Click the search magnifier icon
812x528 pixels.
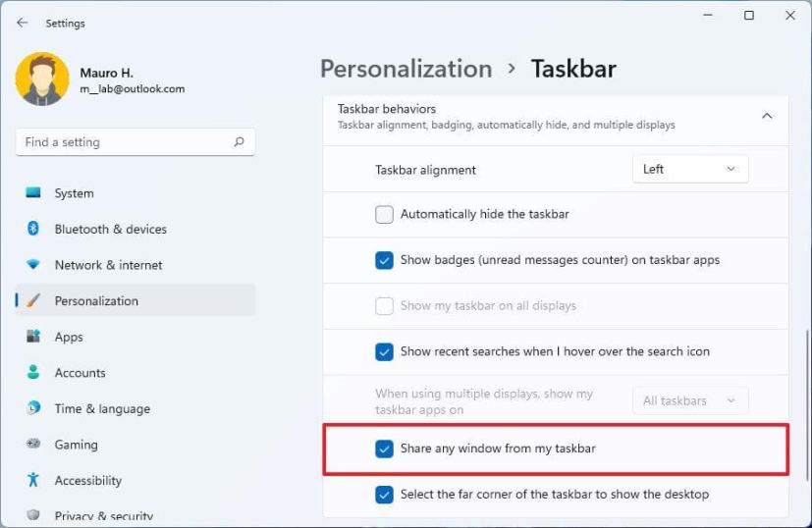pos(239,142)
